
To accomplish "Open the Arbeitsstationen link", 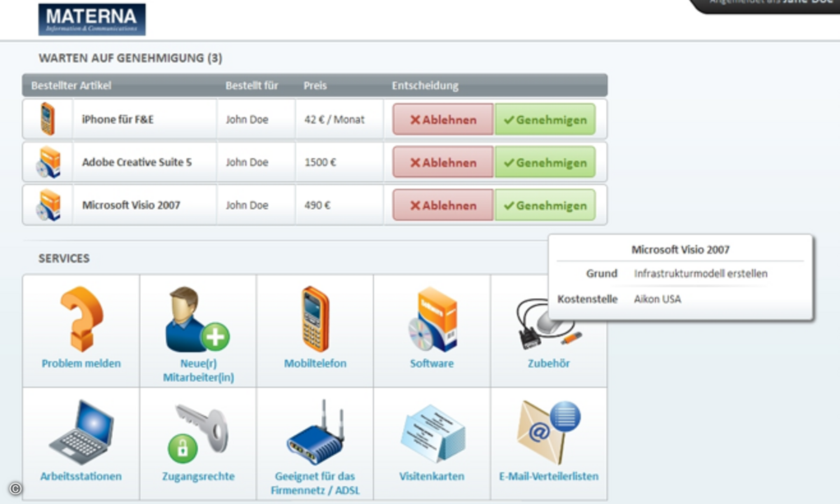I will [x=81, y=476].
